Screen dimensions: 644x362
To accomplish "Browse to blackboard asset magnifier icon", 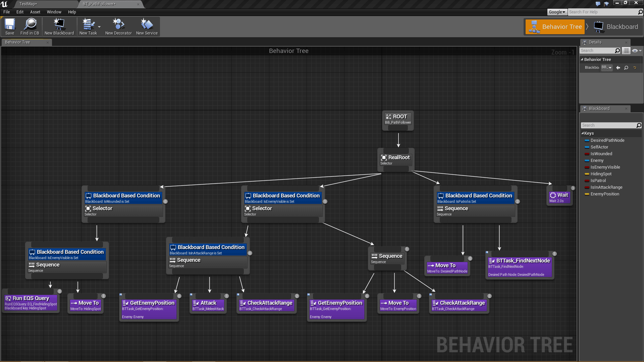I will point(626,68).
